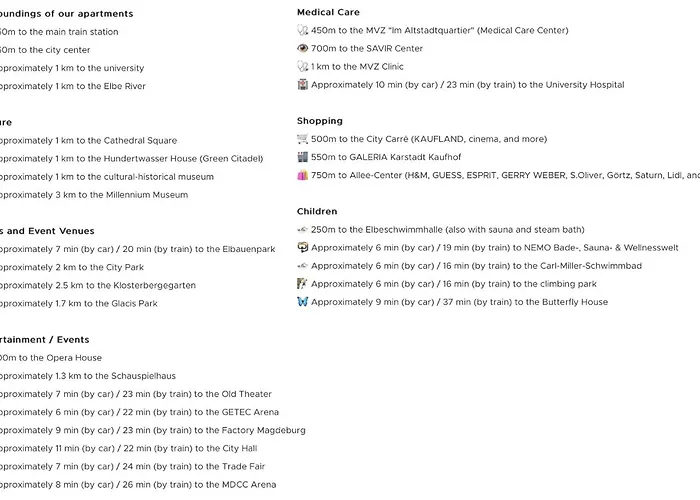Click the climbing icon for the climbing park

tap(303, 284)
